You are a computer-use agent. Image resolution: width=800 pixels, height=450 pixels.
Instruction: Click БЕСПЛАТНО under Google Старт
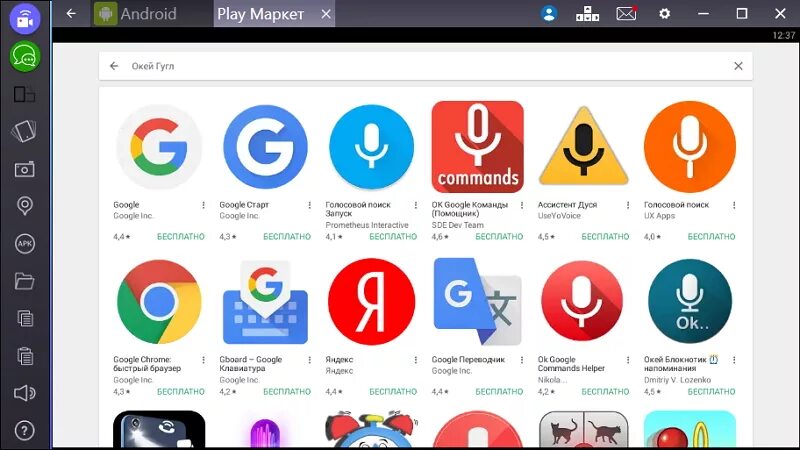(x=287, y=237)
